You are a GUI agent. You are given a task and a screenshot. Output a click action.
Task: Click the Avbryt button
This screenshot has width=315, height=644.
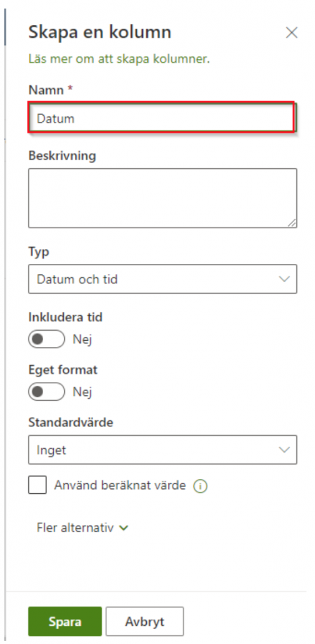[x=144, y=621]
